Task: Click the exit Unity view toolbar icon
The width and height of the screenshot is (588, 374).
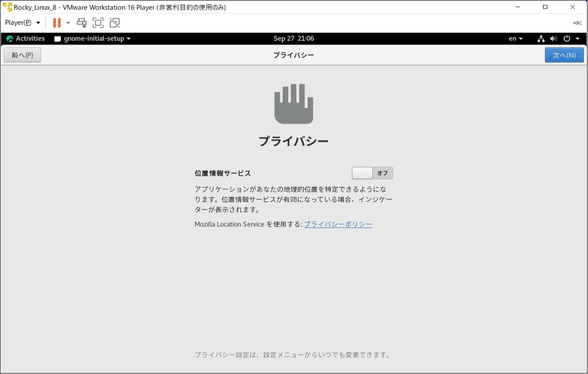Action: 114,23
